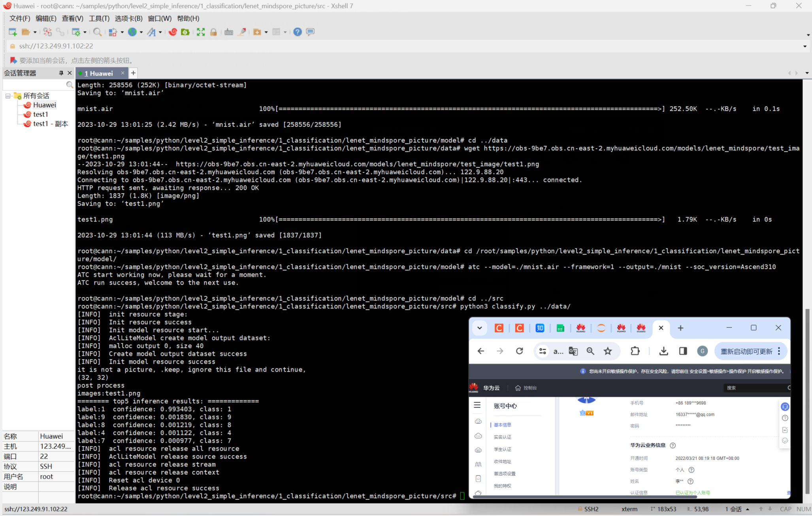
Task: Open the 实名认证 link in account center
Action: pyautogui.click(x=502, y=437)
